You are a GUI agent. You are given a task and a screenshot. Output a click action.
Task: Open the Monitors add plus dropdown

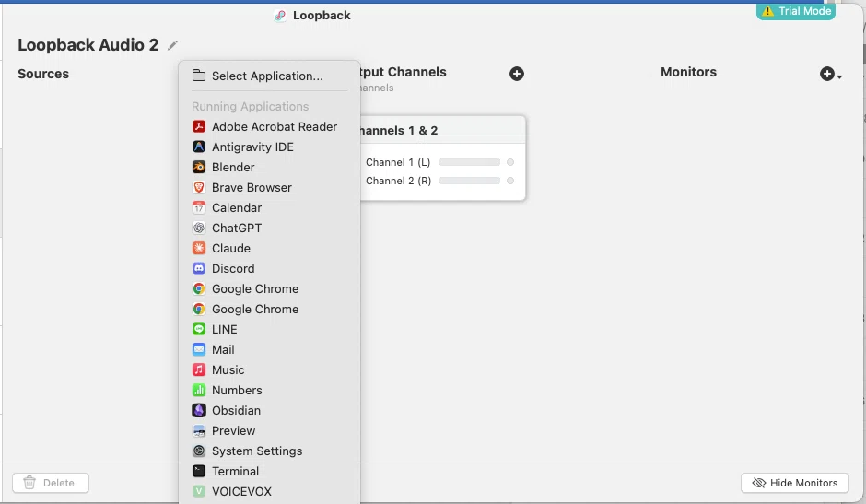pos(830,74)
